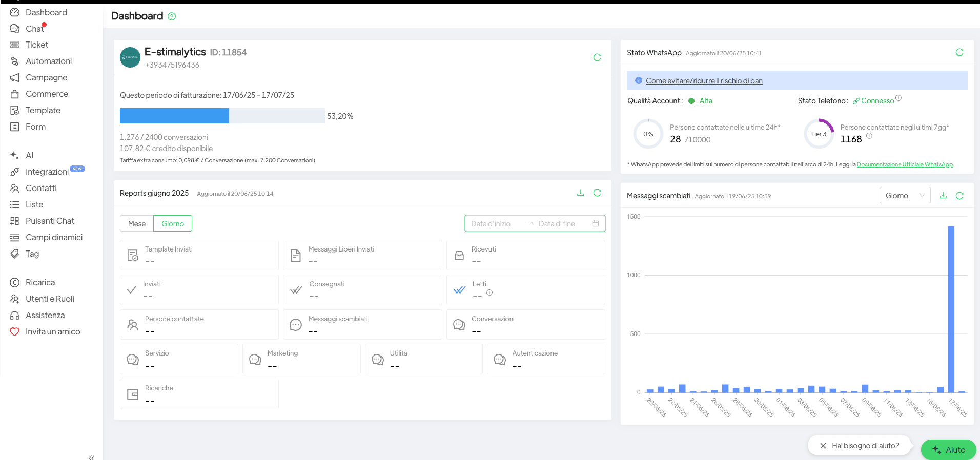
Task: Open the Integrazioni section
Action: 47,172
